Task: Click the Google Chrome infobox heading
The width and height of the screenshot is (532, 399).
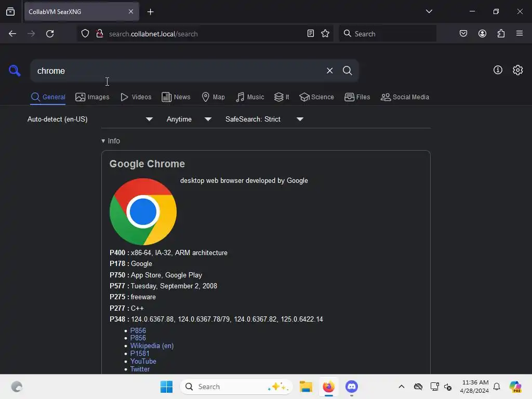Action: coord(147,164)
